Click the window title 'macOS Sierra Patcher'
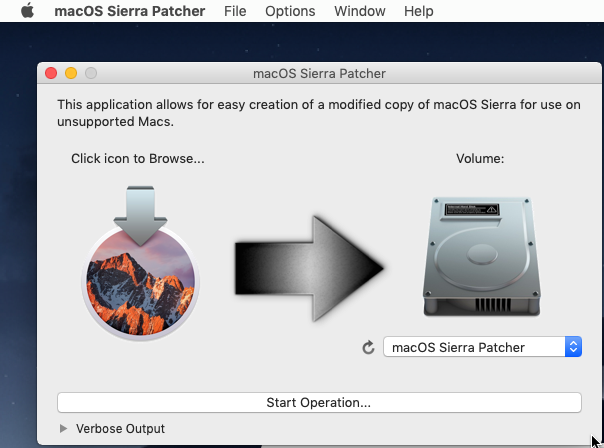The width and height of the screenshot is (604, 448). [319, 73]
